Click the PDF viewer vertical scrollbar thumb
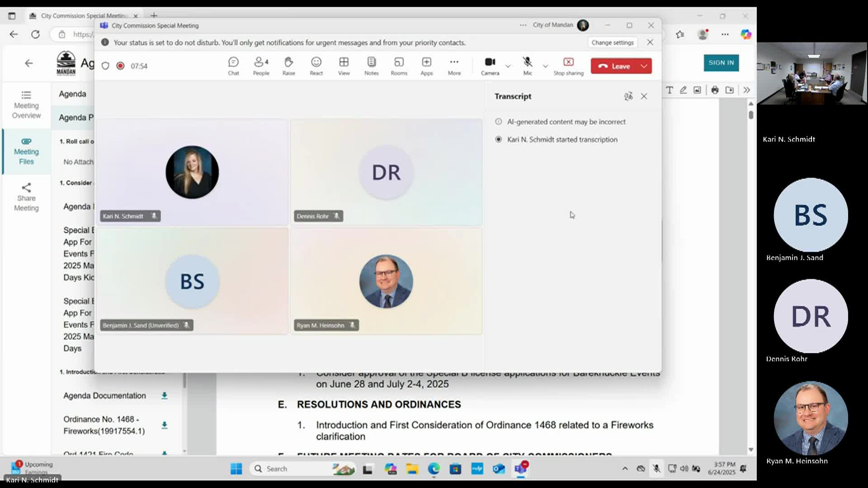The height and width of the screenshot is (488, 868). coord(751,115)
